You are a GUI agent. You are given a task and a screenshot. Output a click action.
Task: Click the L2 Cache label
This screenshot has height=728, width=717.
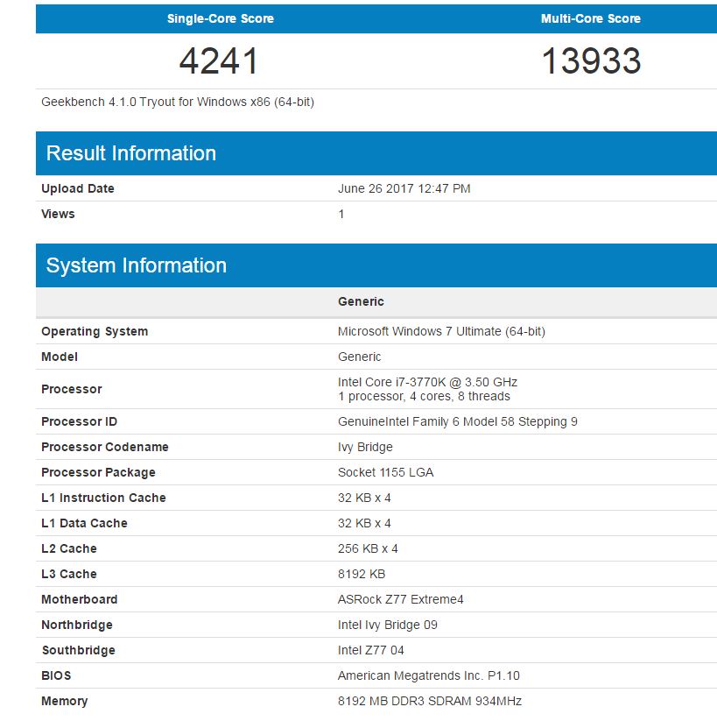[69, 548]
